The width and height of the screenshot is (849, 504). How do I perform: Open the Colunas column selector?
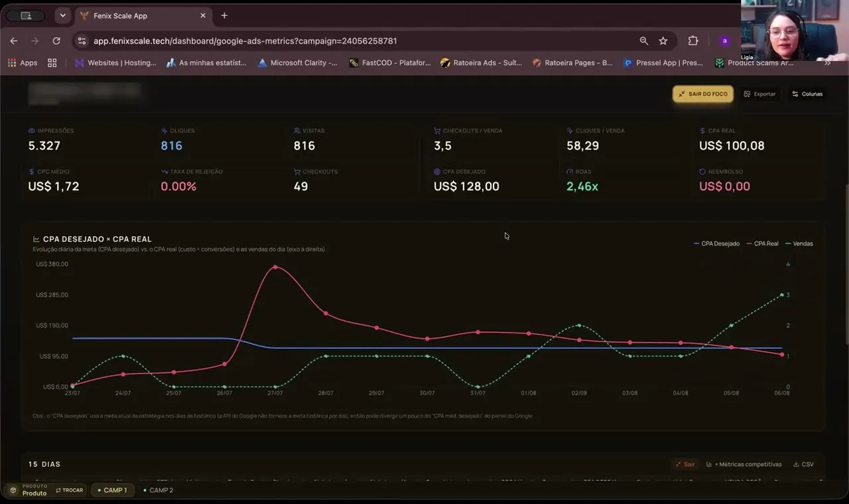click(807, 94)
